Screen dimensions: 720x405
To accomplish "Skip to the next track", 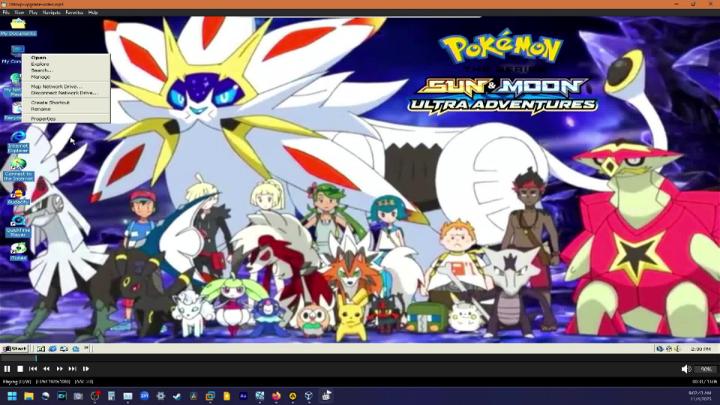I will coord(72,369).
